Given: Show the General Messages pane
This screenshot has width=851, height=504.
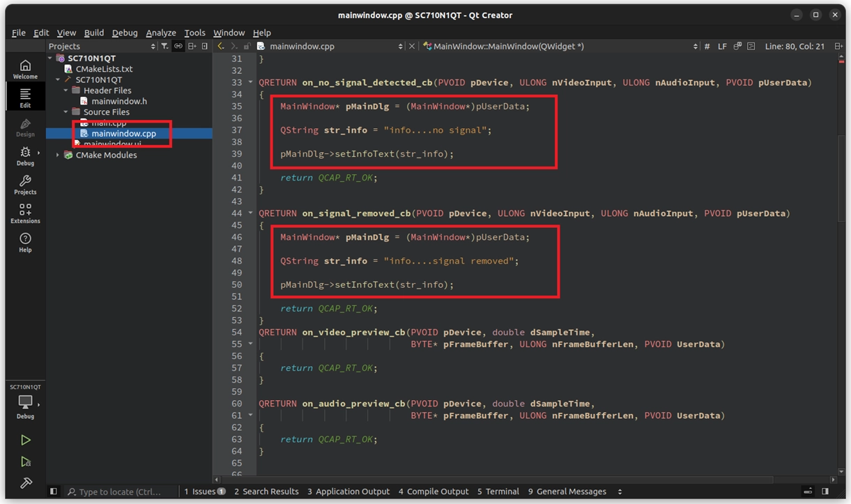Looking at the screenshot, I should [x=567, y=491].
